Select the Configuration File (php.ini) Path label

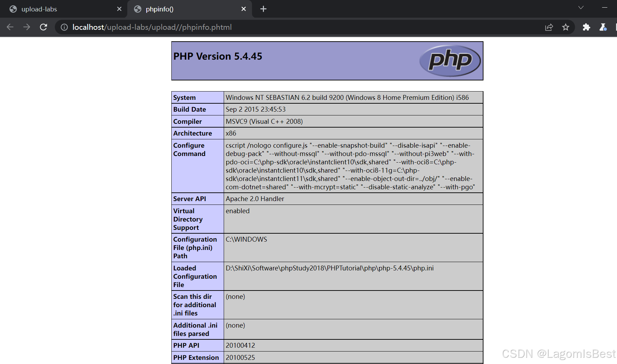coord(195,248)
